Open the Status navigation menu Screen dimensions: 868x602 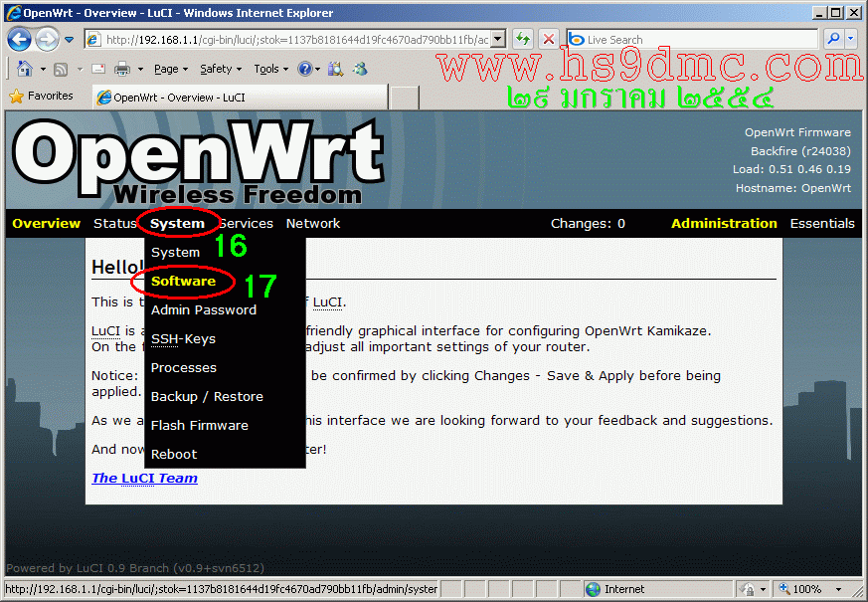(114, 223)
